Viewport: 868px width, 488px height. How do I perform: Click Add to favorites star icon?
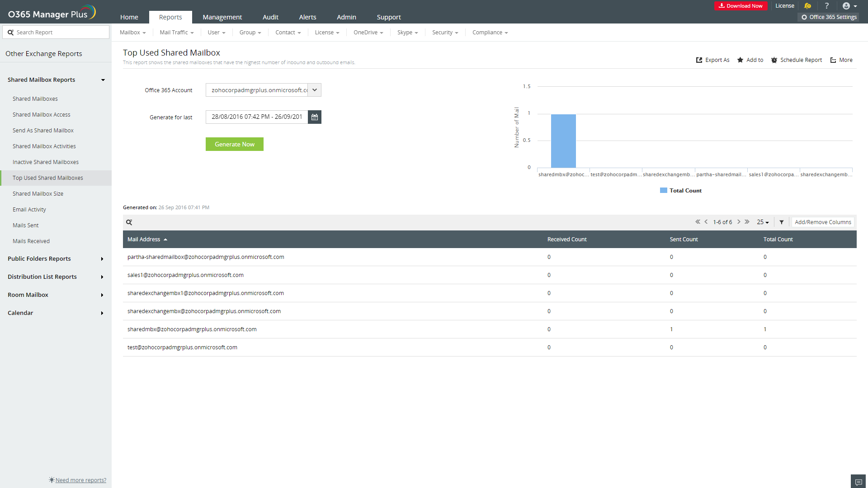point(740,60)
